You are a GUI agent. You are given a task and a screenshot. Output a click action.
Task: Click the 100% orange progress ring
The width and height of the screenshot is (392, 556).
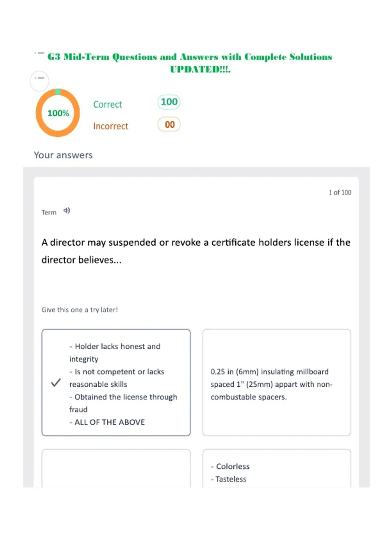click(58, 113)
